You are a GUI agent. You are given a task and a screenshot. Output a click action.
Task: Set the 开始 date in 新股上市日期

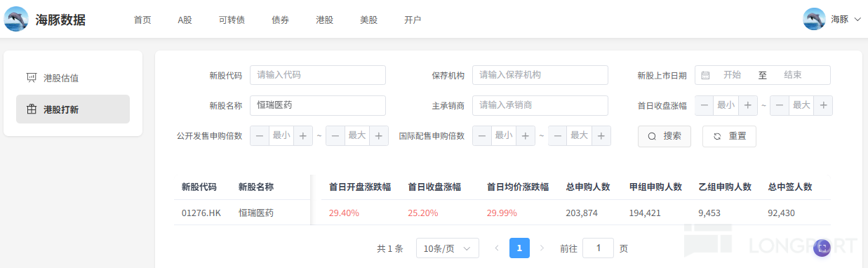[x=732, y=75]
